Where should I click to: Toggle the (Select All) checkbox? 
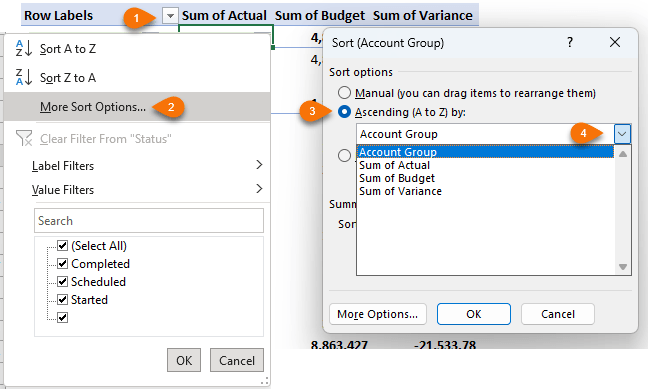tap(62, 246)
